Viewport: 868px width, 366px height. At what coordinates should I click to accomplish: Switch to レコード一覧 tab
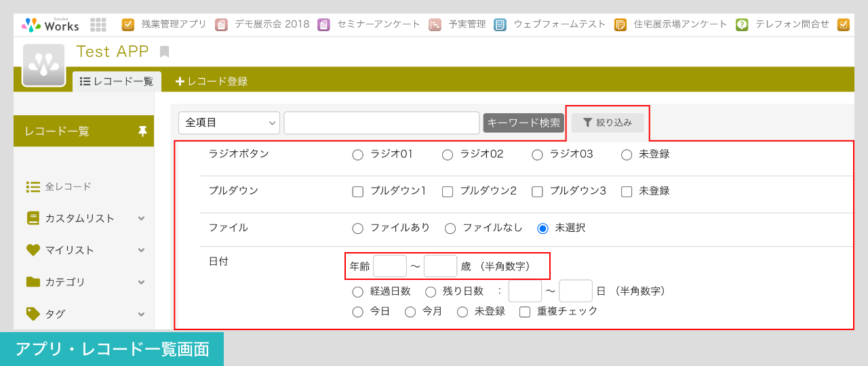[117, 81]
